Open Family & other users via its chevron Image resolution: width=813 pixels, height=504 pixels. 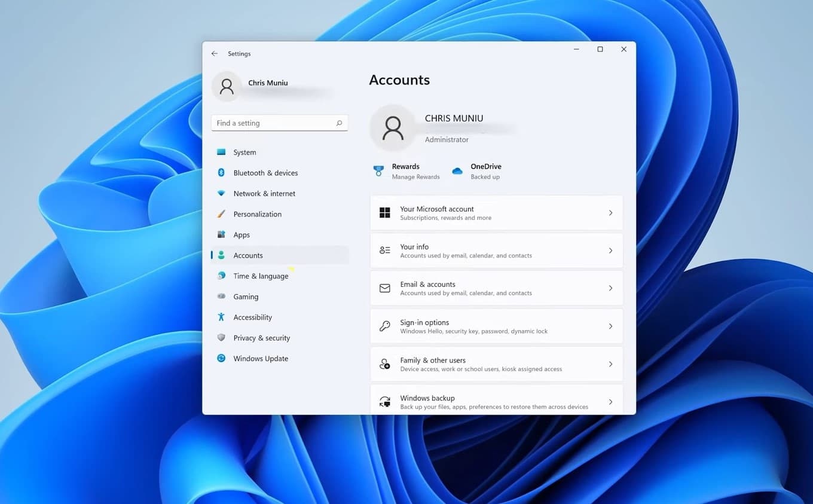pos(610,364)
